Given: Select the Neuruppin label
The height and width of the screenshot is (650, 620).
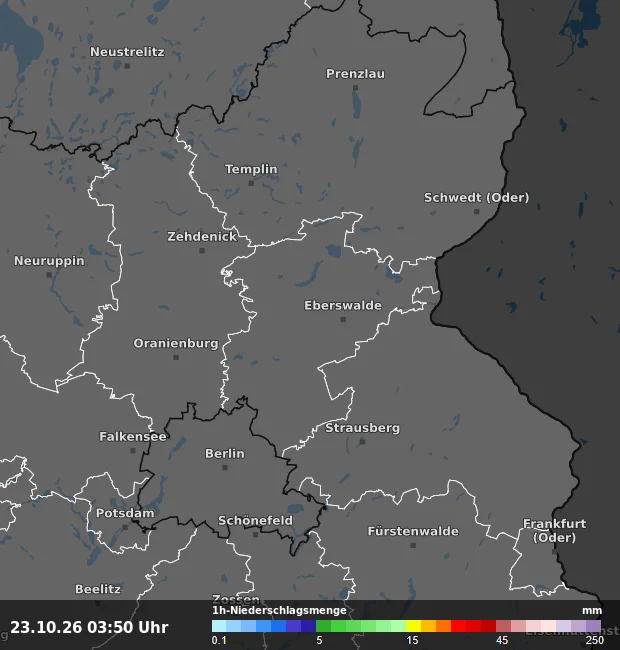Looking at the screenshot, I should coord(49,261).
